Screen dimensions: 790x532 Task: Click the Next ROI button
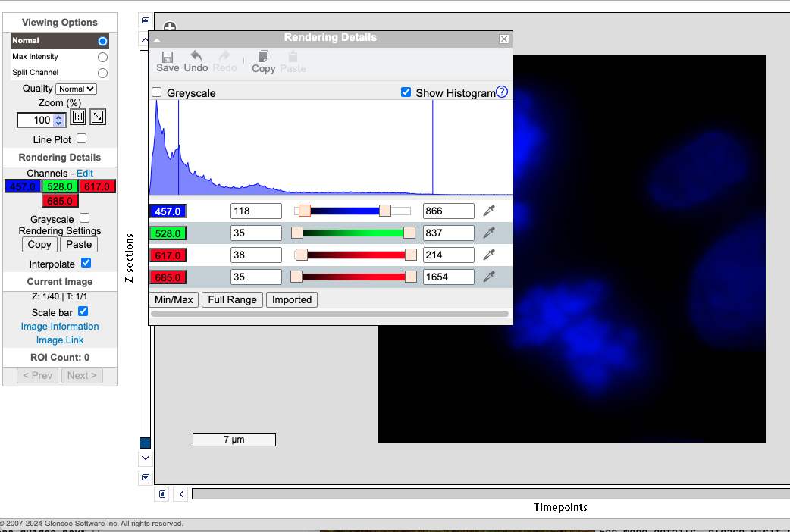click(x=82, y=375)
